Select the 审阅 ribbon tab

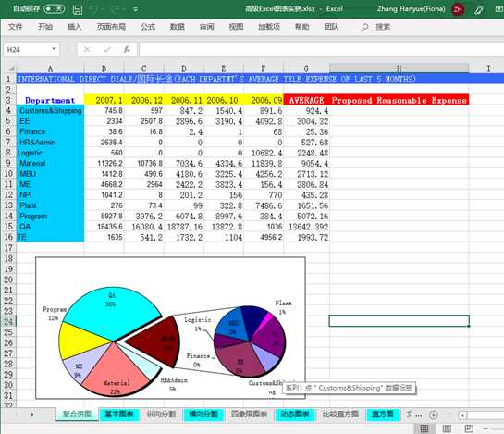206,27
